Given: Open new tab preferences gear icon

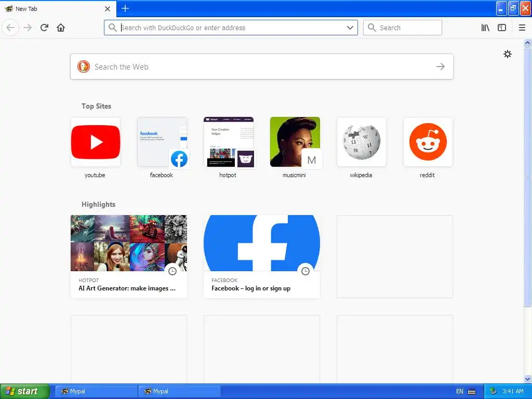Looking at the screenshot, I should pyautogui.click(x=507, y=54).
